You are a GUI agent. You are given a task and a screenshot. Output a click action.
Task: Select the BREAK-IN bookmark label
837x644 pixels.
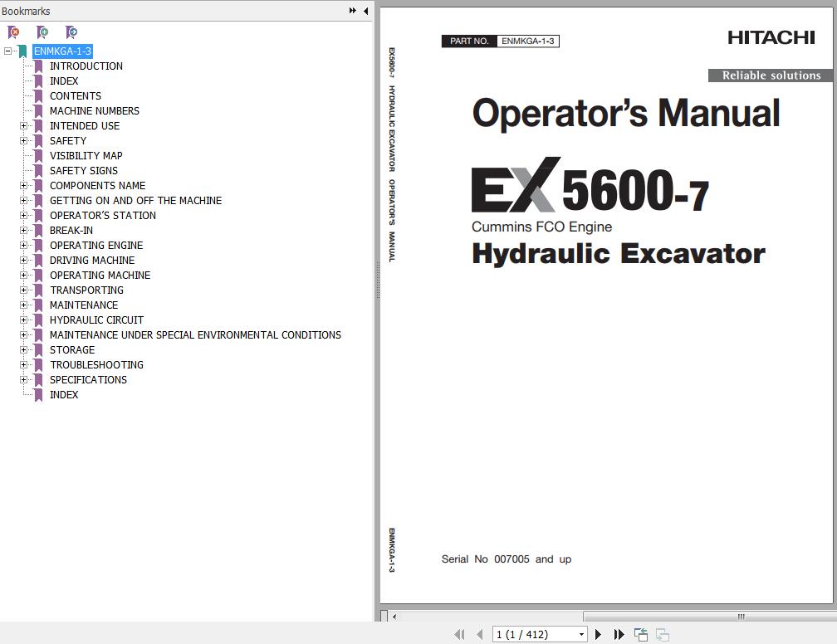pos(71,231)
